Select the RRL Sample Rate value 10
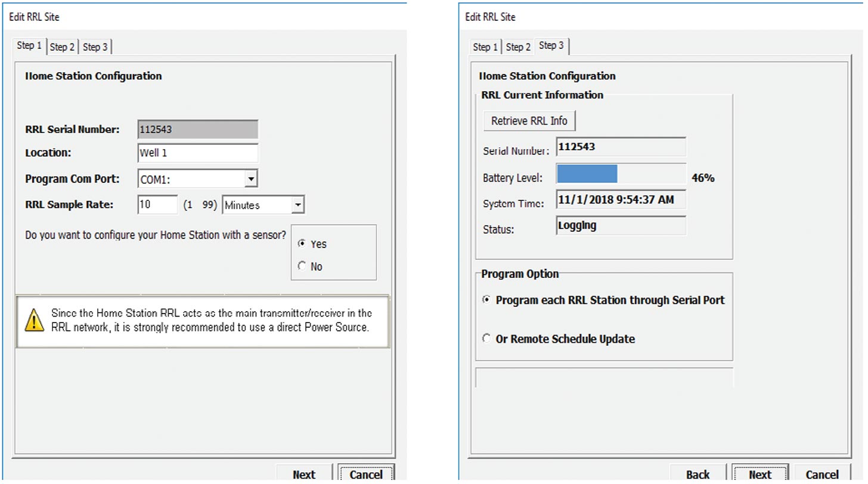Viewport: 868px width, 484px height. (x=156, y=204)
